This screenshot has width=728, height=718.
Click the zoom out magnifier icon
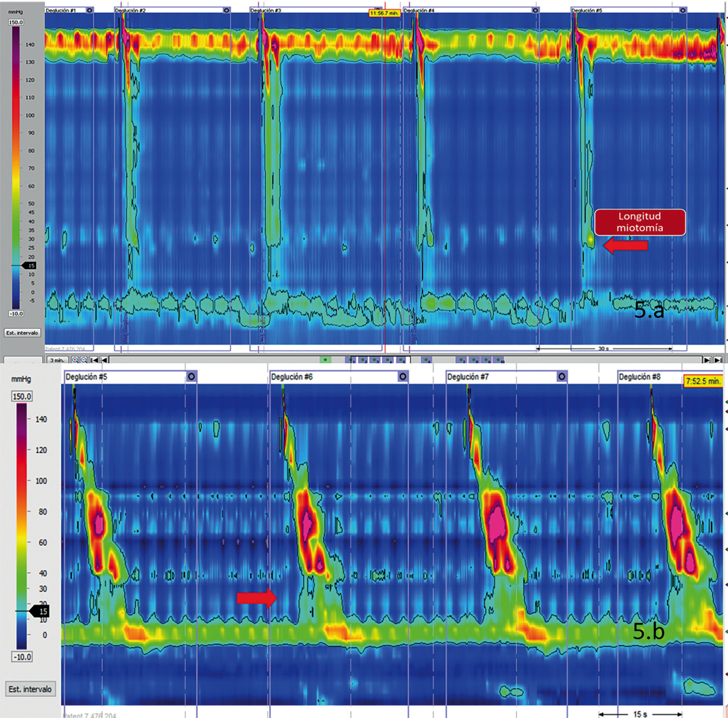coord(84,360)
